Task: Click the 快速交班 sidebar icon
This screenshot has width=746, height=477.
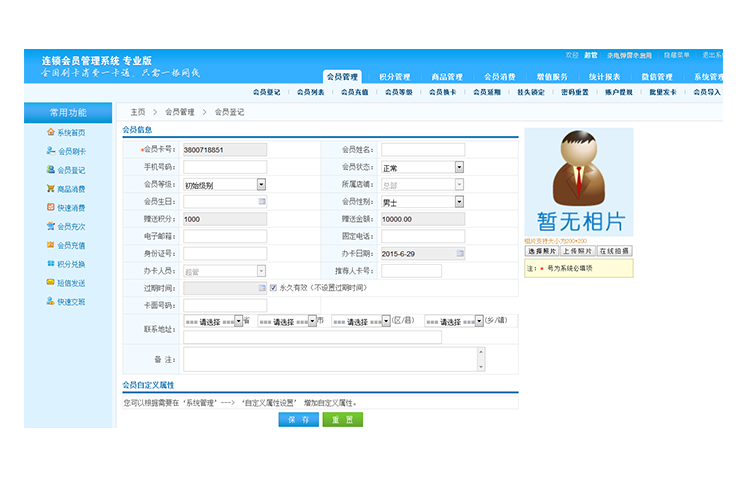Action: (x=51, y=301)
